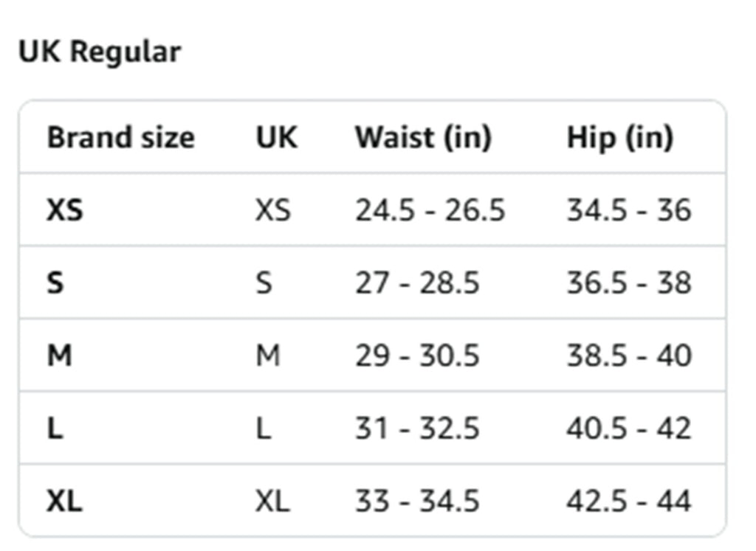The image size is (756, 551).
Task: Click hip value 38.5 - 40
Action: tap(629, 356)
